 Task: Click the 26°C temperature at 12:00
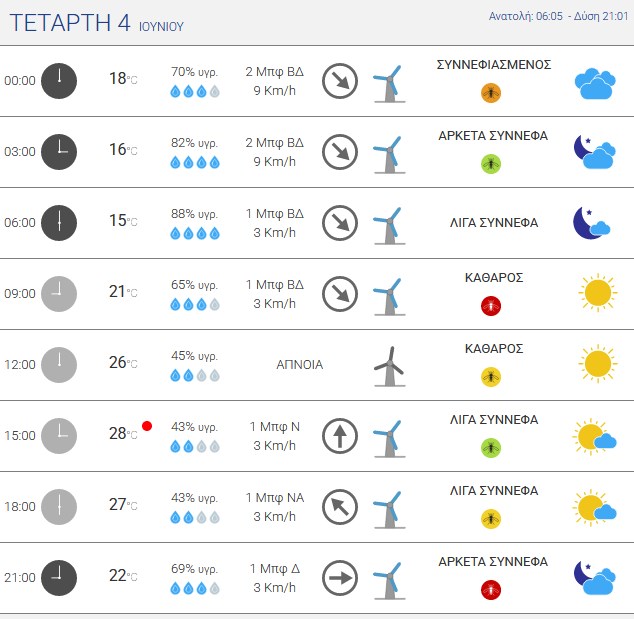pos(123,362)
